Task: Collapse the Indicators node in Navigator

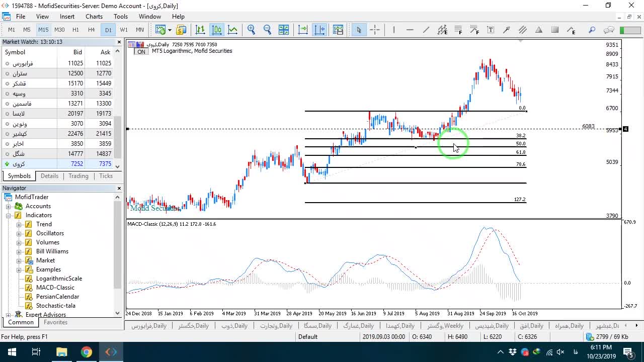Action: tap(8, 215)
